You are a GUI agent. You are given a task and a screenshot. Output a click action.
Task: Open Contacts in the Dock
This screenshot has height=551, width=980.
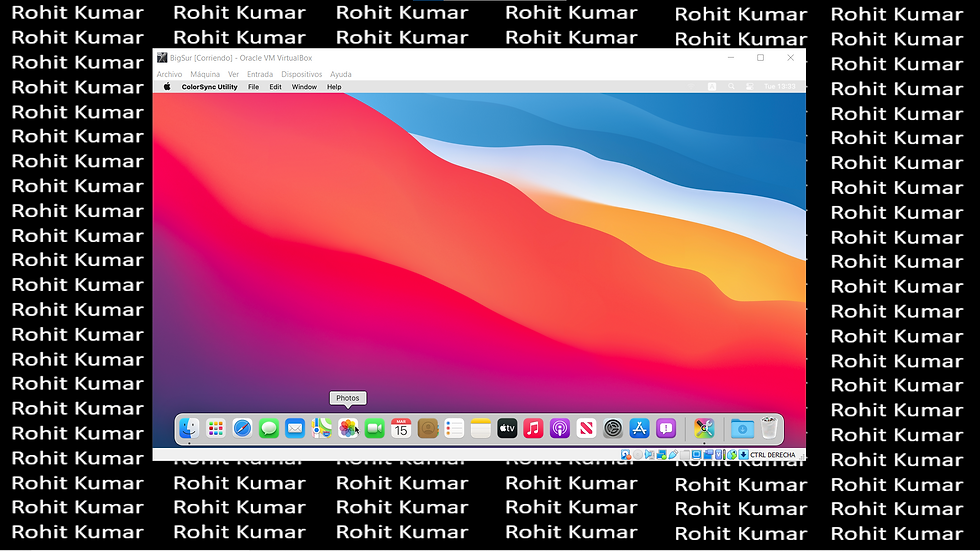(x=428, y=429)
